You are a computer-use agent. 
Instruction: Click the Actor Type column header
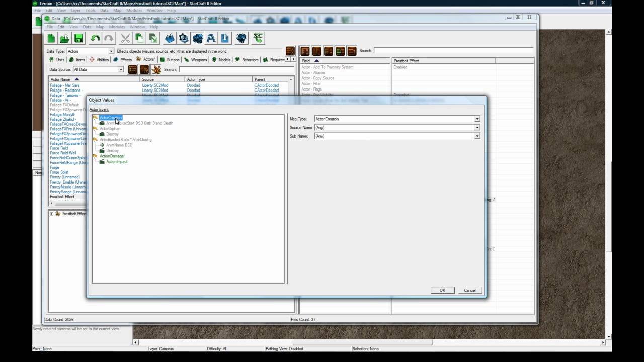pyautogui.click(x=218, y=79)
